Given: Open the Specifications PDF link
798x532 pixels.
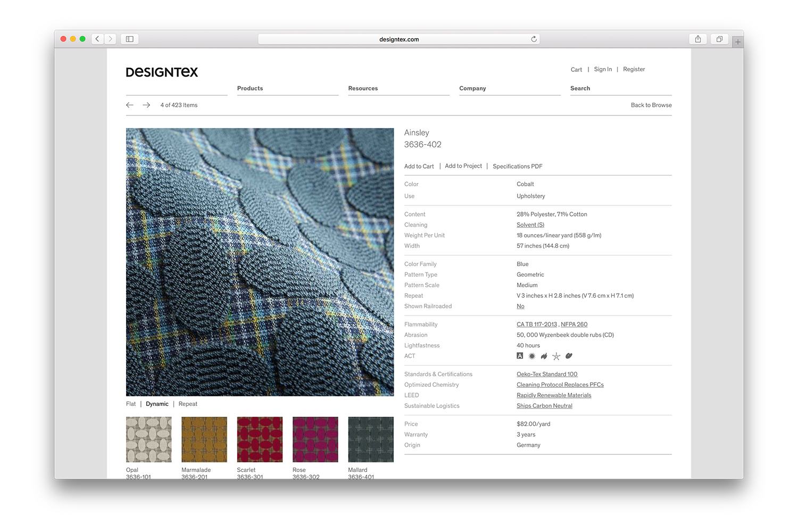Looking at the screenshot, I should (x=517, y=167).
